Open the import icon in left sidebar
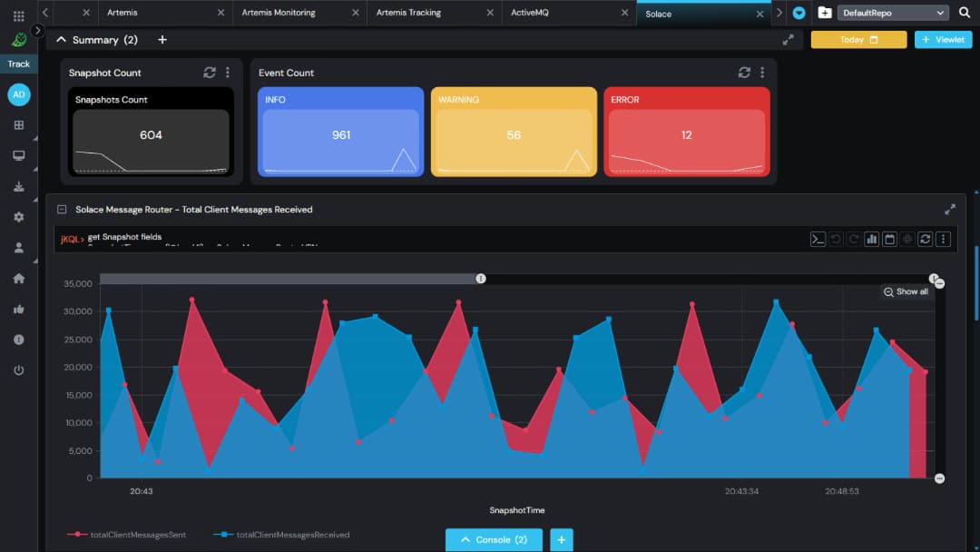Viewport: 980px width, 552px height. tap(19, 186)
